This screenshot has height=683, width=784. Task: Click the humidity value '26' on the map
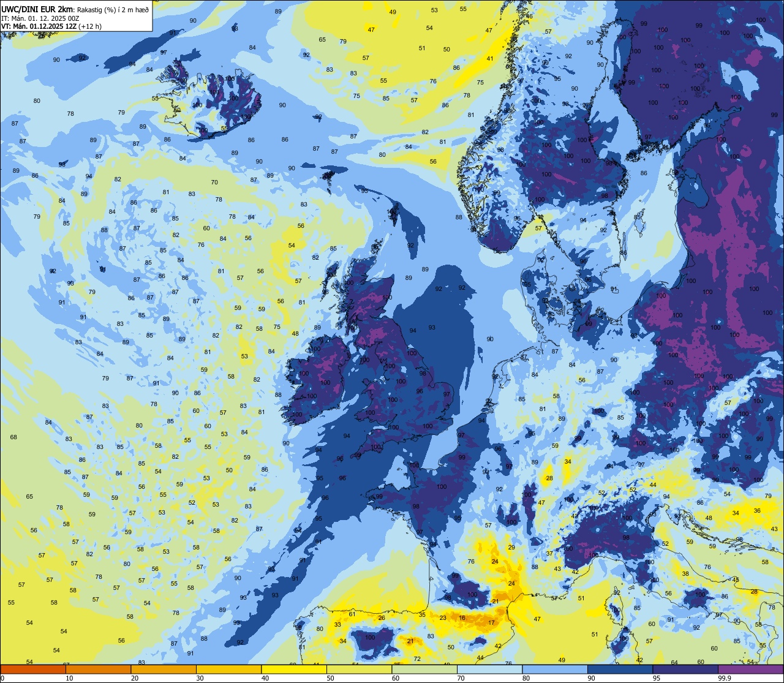382,617
